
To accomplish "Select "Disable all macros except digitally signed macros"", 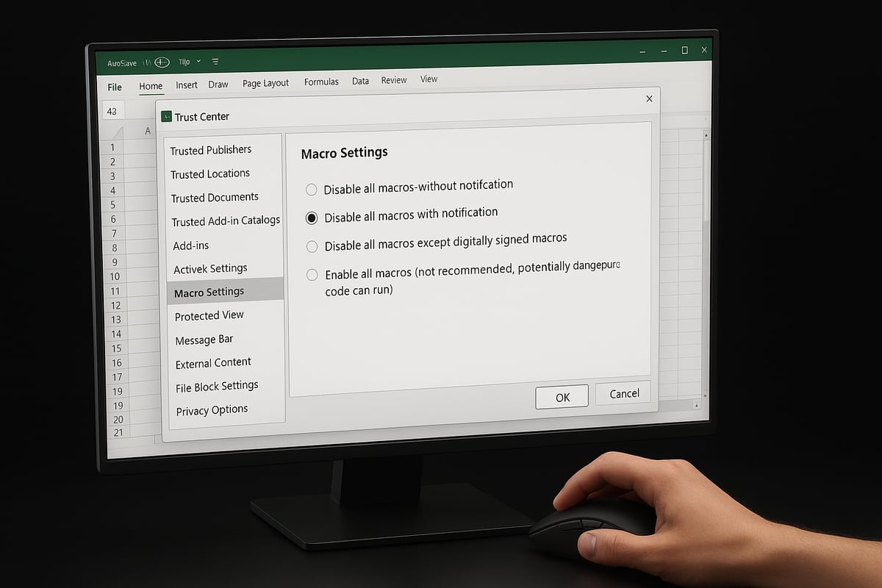I will pyautogui.click(x=312, y=245).
